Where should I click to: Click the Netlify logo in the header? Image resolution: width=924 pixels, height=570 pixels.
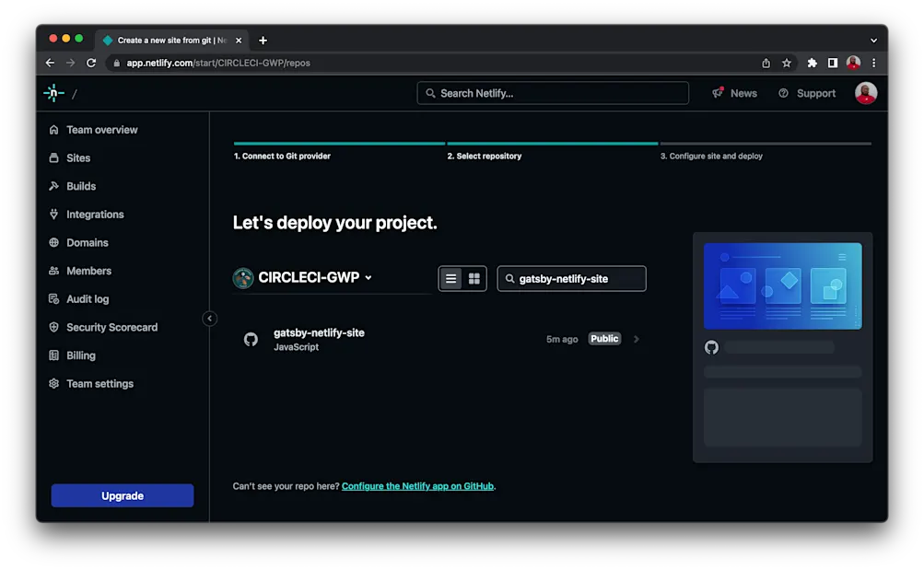click(53, 92)
